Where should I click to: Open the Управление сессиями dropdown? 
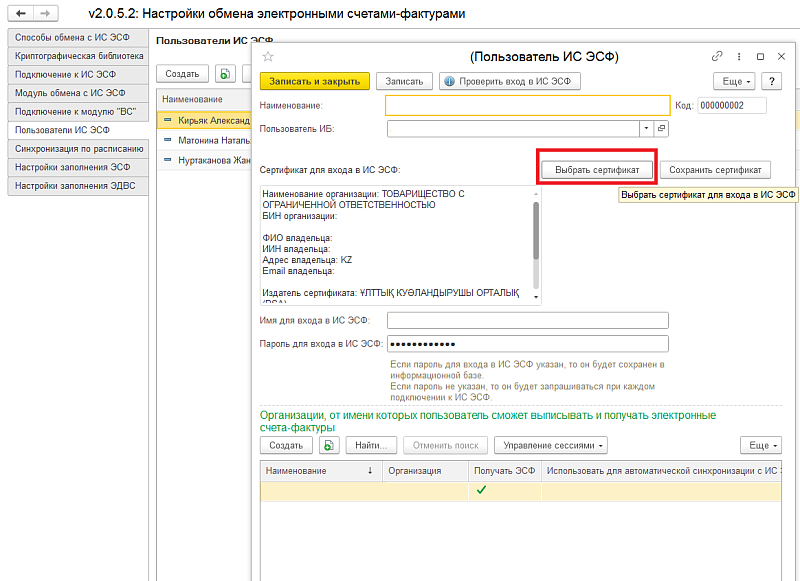coord(551,445)
